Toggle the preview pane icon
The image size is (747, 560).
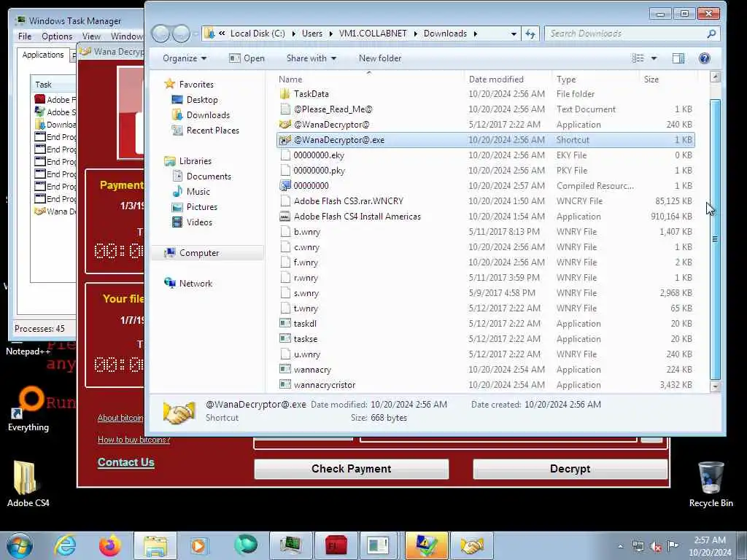click(x=678, y=58)
